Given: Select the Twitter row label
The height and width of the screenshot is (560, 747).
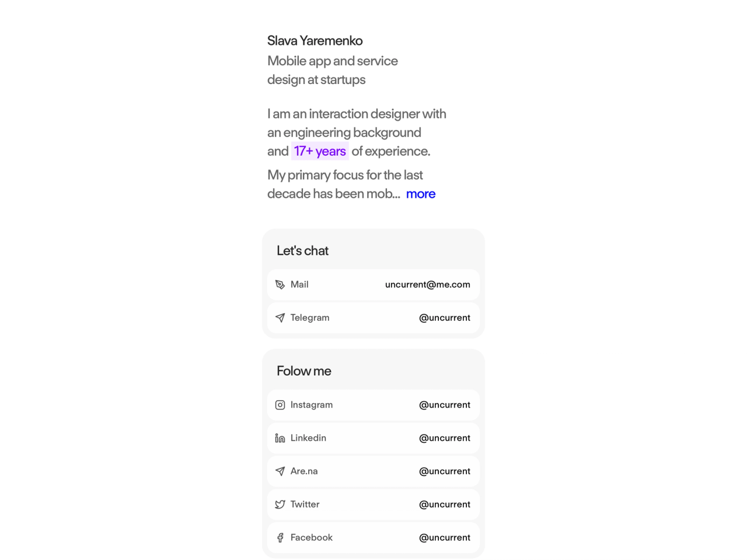Looking at the screenshot, I should (305, 505).
